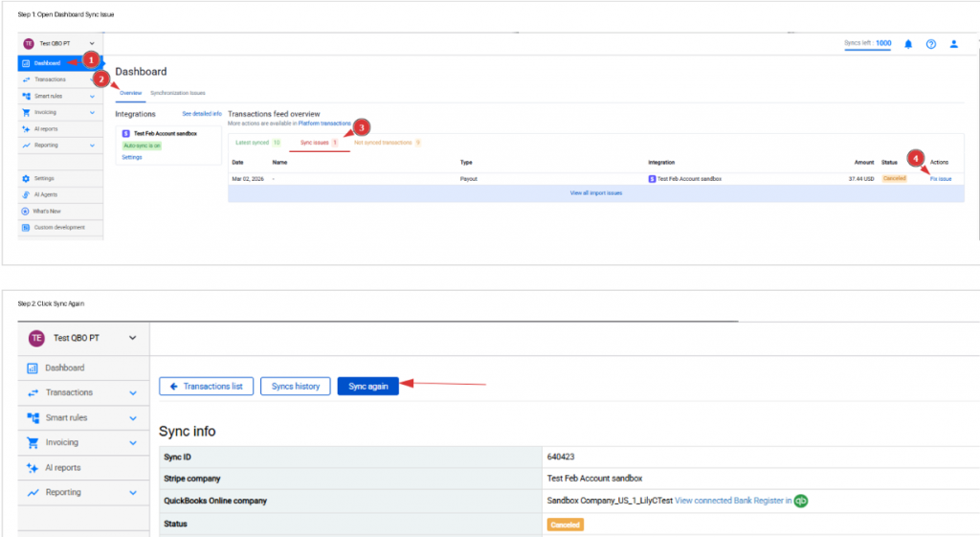Click Reporting chart icon in Step 2 sidebar
Screen dimensions: 980x537
coord(33,493)
